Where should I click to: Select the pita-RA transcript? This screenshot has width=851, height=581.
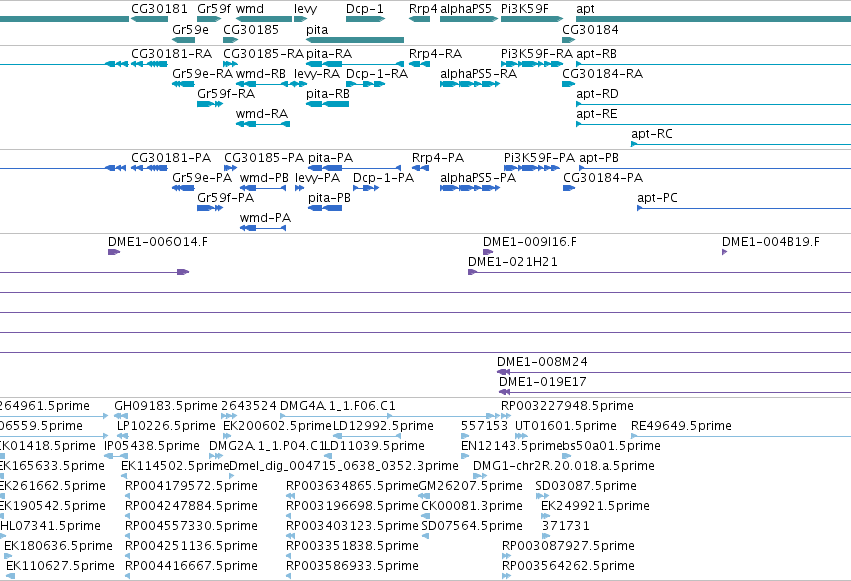point(355,64)
